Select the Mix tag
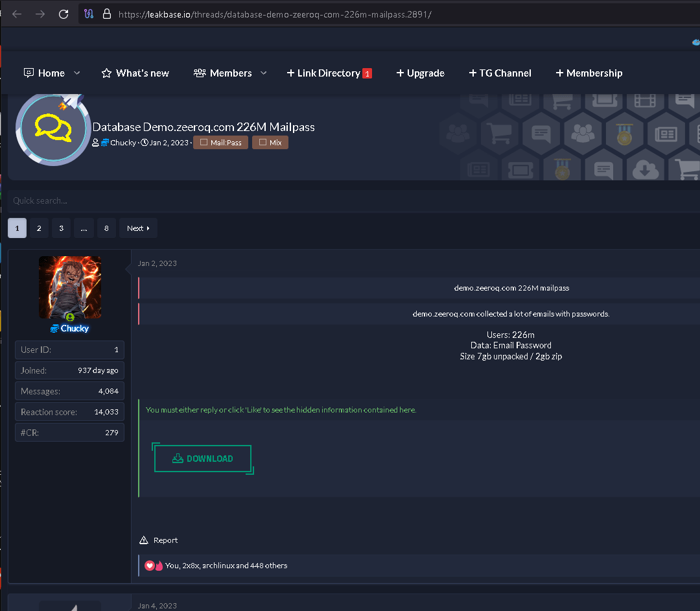Screen dimensions: 700x611 pyautogui.click(x=270, y=143)
